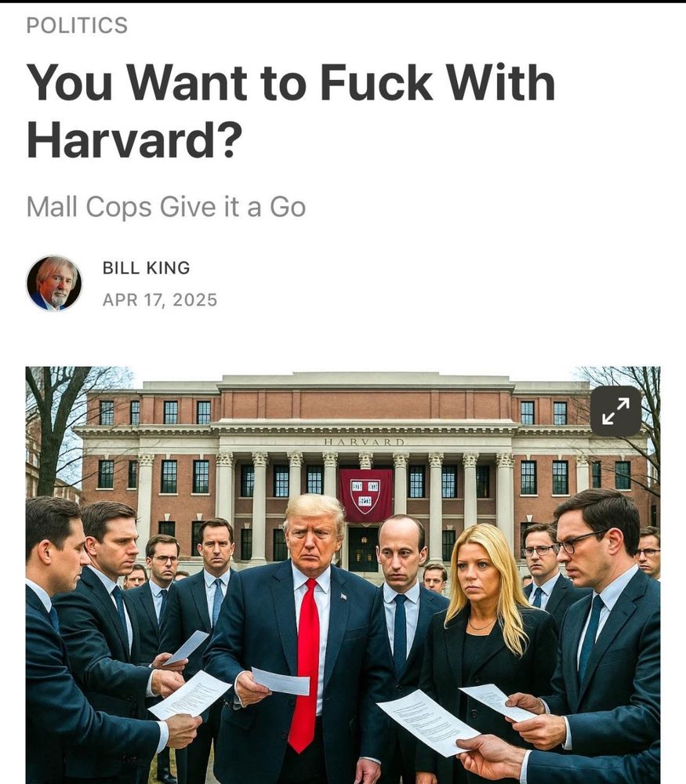Expand the article photo to fullscreen

point(615,411)
